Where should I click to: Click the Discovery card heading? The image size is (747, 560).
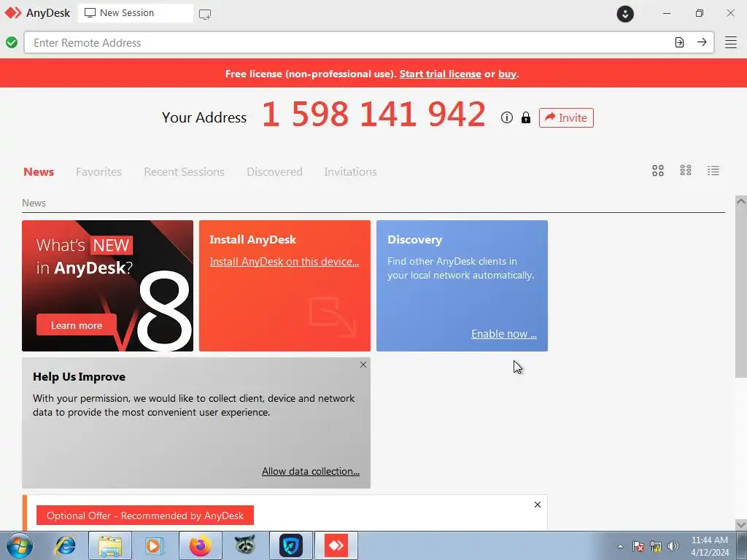414,239
